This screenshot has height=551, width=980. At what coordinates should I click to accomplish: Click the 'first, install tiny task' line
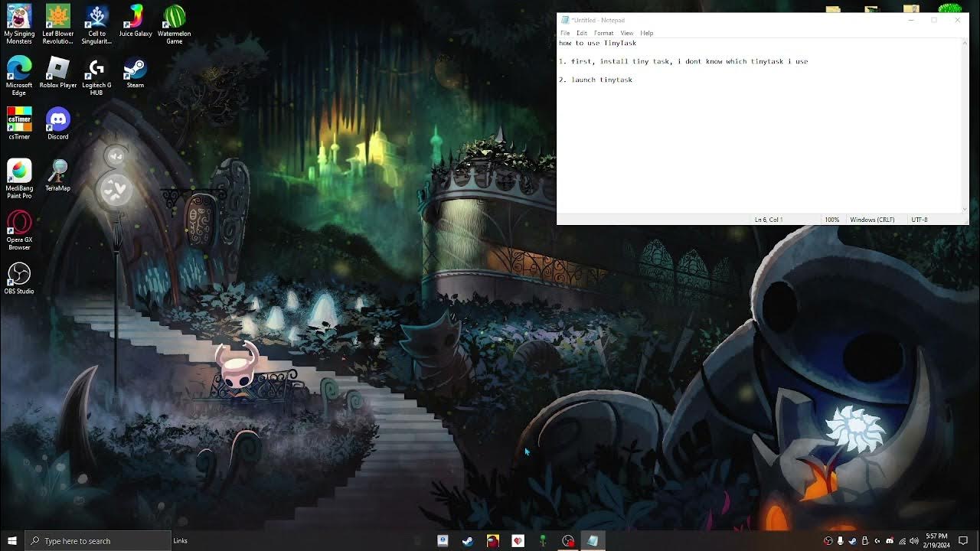[683, 61]
